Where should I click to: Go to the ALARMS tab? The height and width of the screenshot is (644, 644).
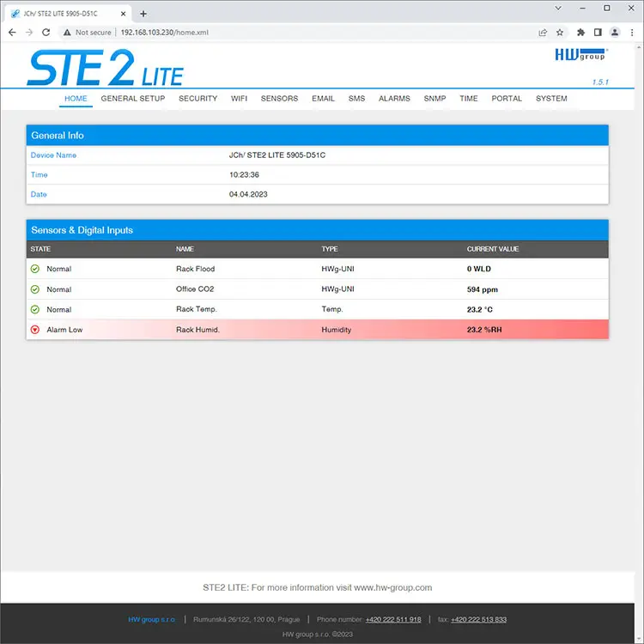(394, 99)
